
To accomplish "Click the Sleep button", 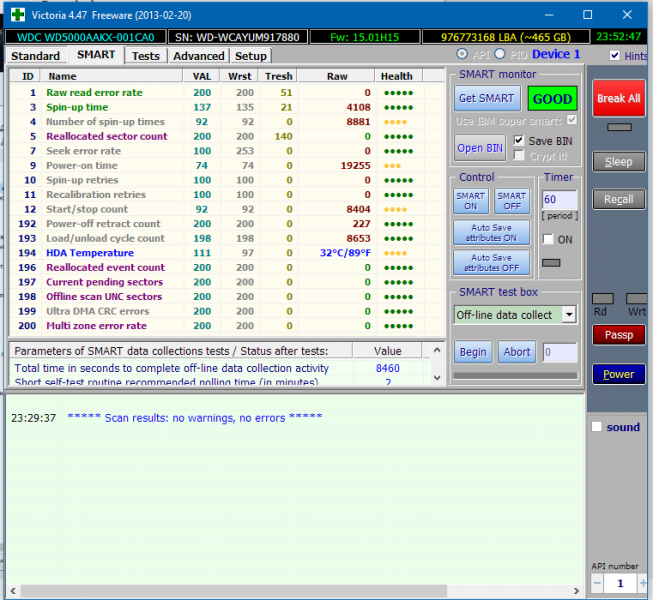I will (x=618, y=162).
